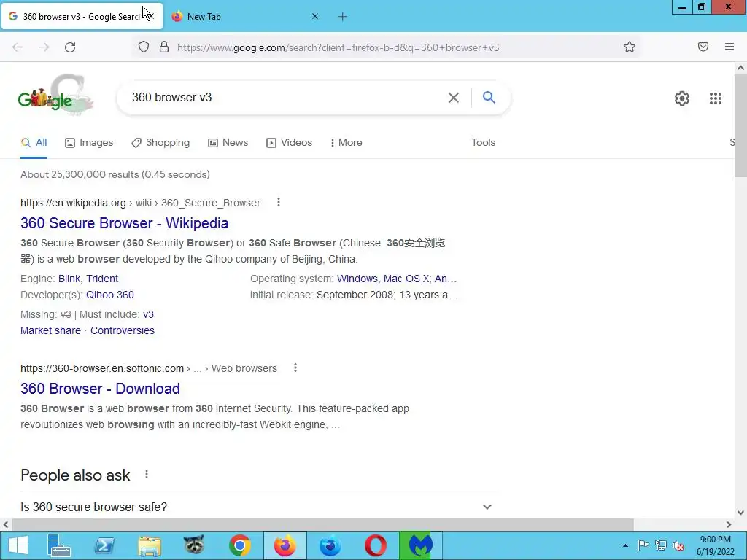Viewport: 747px width, 560px height.
Task: Open options dots for Wikipedia result
Action: [x=279, y=203]
